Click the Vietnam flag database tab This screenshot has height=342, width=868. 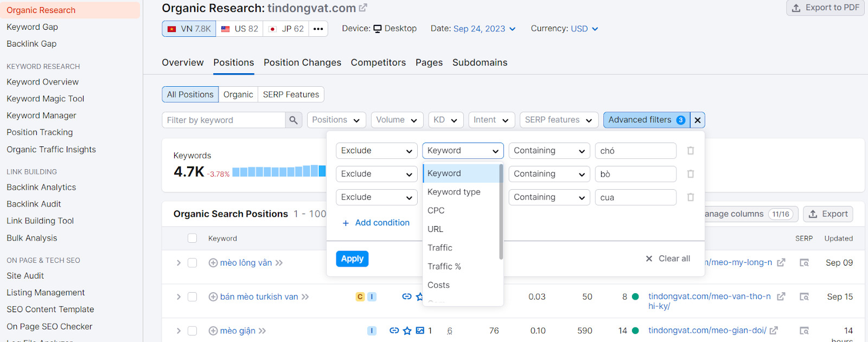[x=188, y=28]
